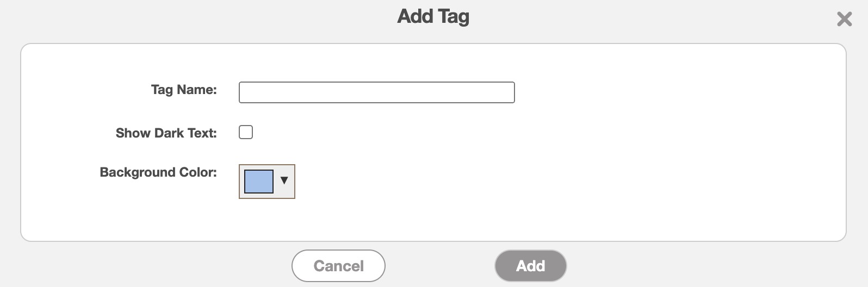Focus the empty tag name input box
This screenshot has height=287, width=868.
376,92
